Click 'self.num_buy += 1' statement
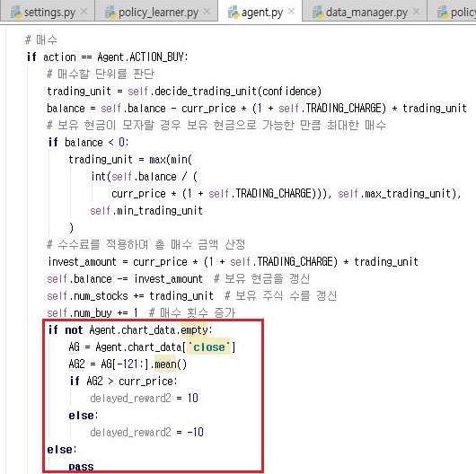Screen dimensions: 476x474 click(x=93, y=312)
